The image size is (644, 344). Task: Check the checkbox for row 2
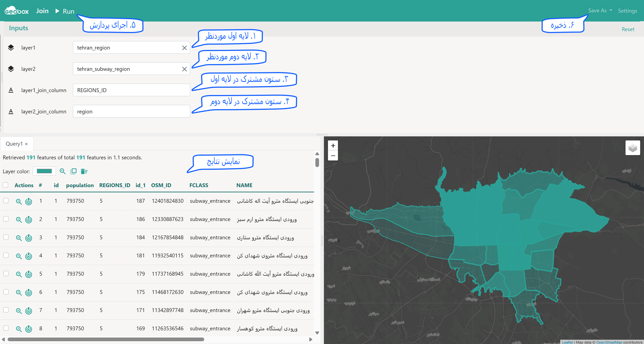coord(6,219)
